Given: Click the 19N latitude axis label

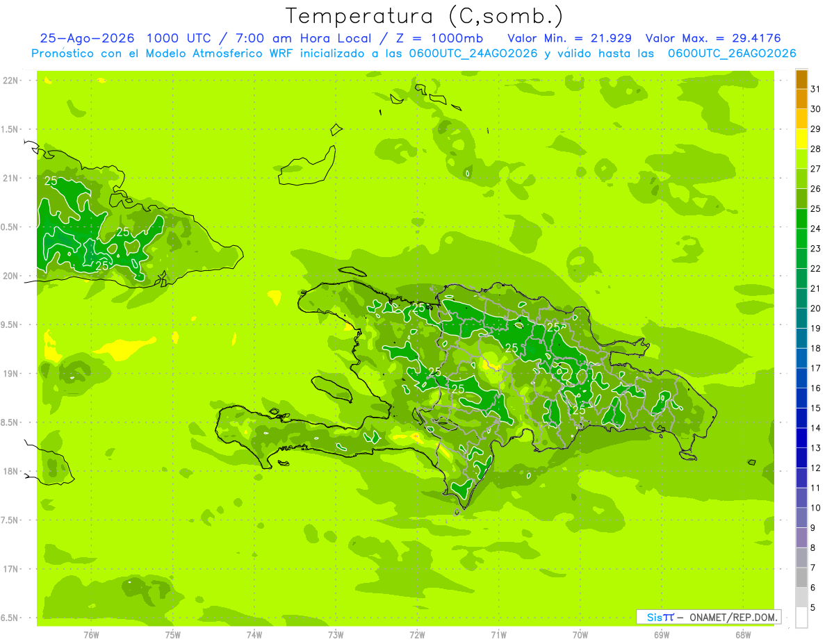Looking at the screenshot, I should (12, 374).
